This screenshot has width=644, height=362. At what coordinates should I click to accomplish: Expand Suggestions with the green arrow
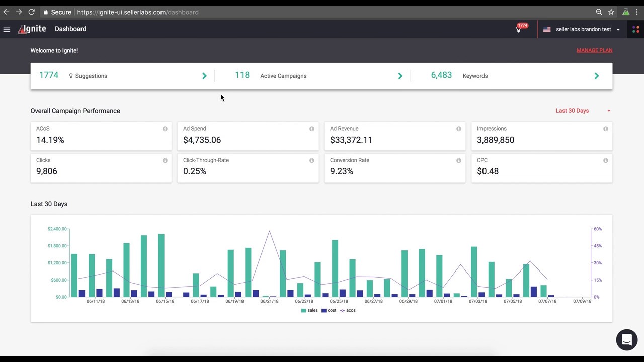click(x=204, y=76)
